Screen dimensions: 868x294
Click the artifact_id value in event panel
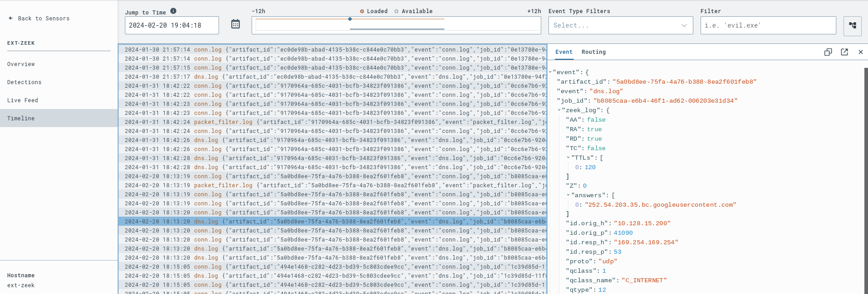point(684,82)
